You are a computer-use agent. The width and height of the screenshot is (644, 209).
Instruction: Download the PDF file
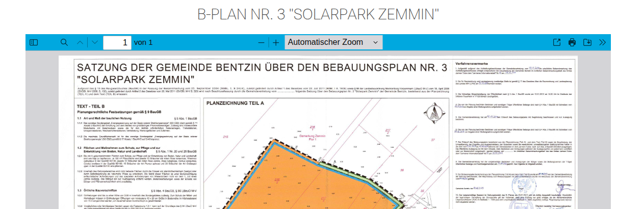click(x=587, y=42)
